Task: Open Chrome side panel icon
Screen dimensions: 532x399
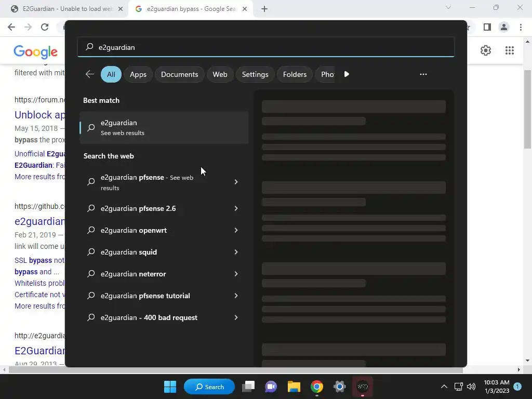Action: 487,27
